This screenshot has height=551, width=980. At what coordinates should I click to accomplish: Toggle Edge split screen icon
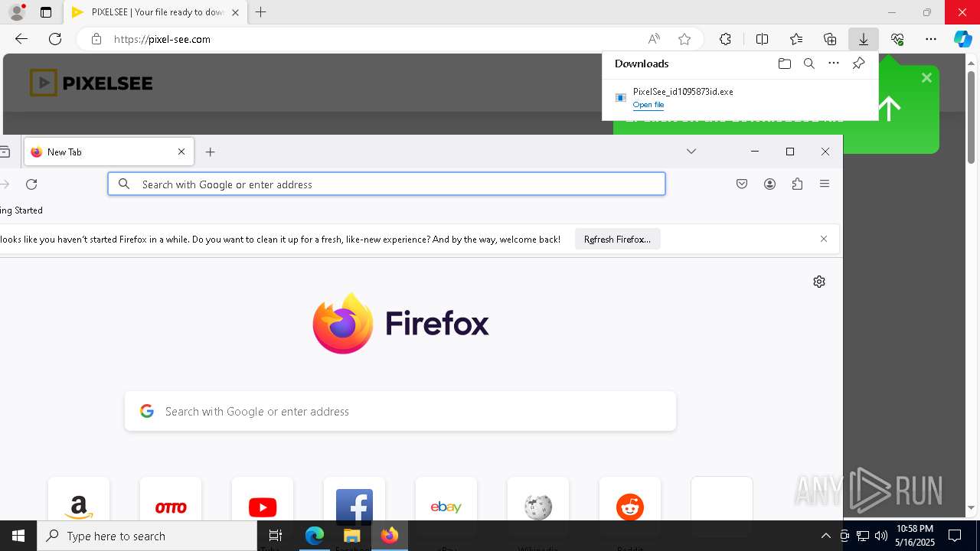(763, 39)
